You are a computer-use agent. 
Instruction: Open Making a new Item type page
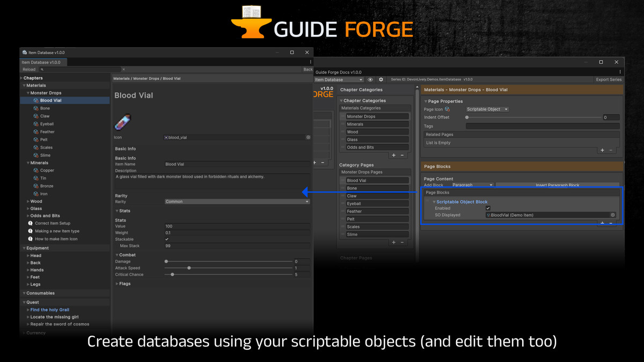pyautogui.click(x=57, y=231)
